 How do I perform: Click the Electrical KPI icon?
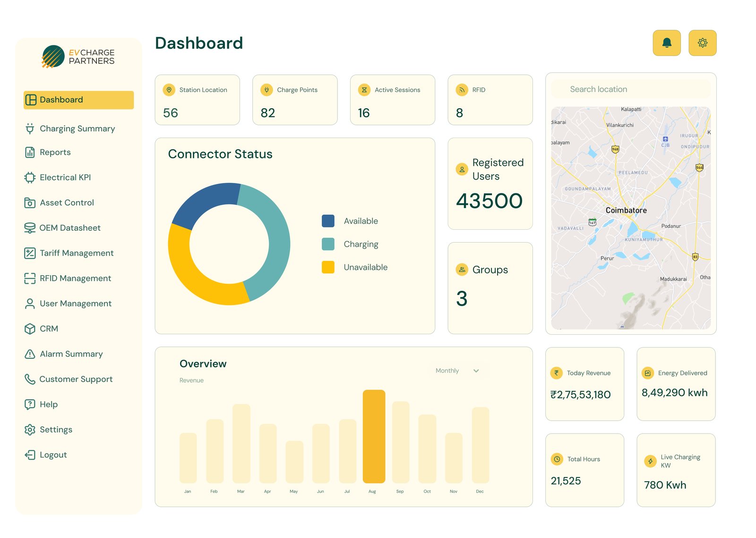point(30,177)
